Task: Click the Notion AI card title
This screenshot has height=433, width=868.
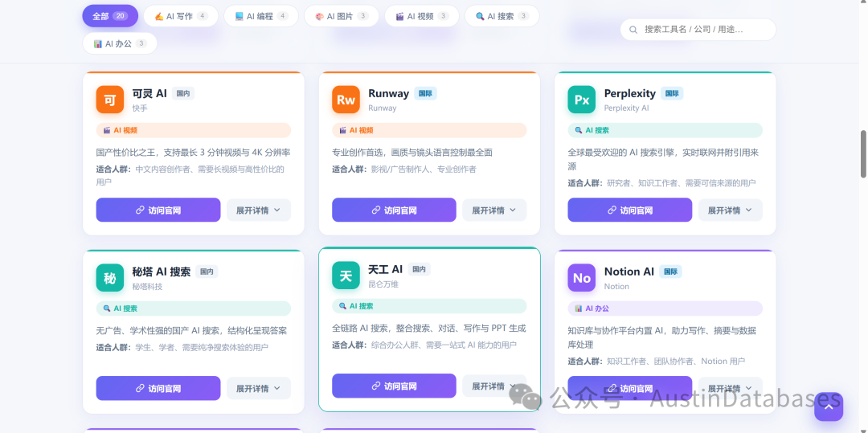Action: [x=628, y=272]
